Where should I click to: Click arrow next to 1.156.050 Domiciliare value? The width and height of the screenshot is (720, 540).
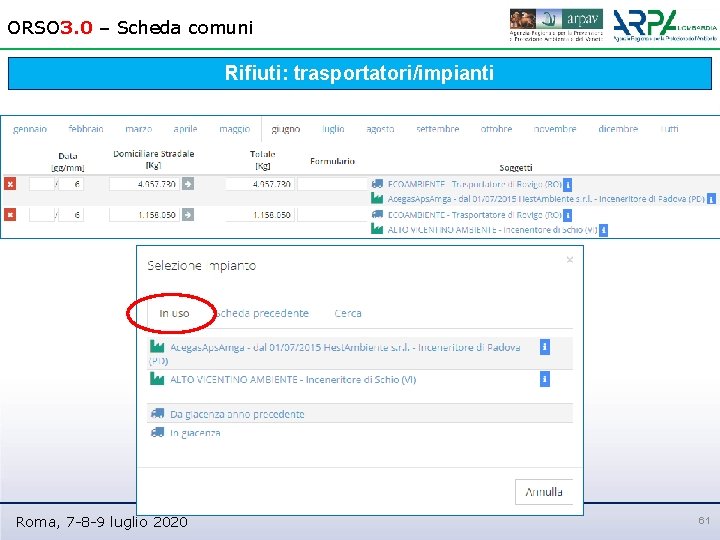tap(188, 214)
